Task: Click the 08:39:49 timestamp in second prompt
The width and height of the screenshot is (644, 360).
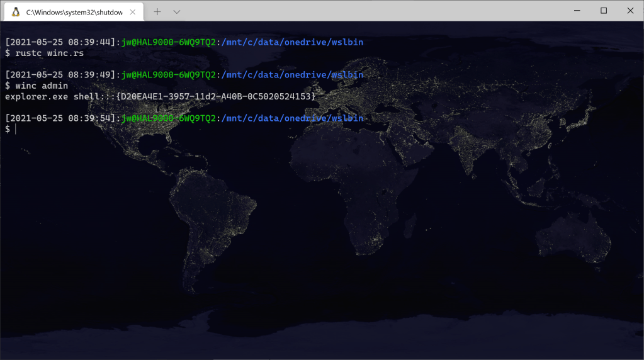Action: pyautogui.click(x=90, y=75)
